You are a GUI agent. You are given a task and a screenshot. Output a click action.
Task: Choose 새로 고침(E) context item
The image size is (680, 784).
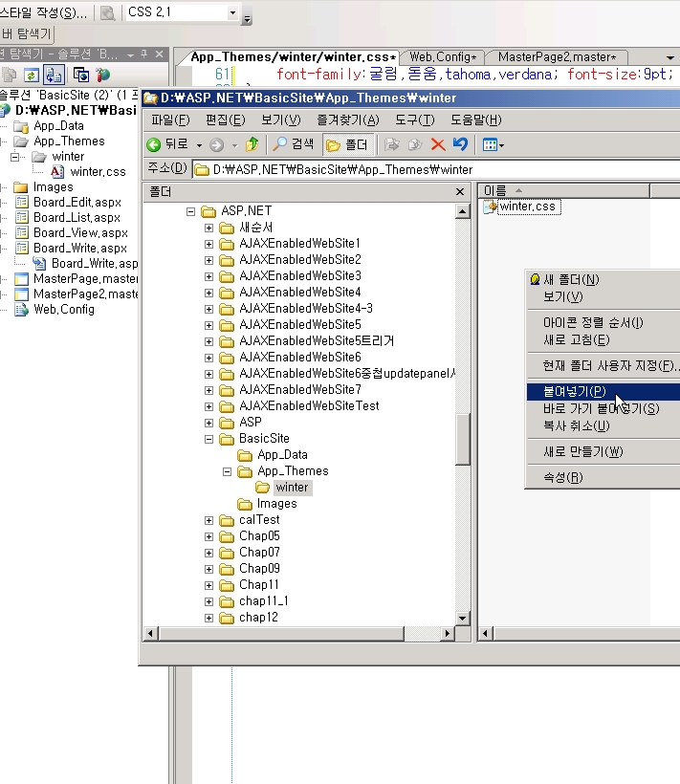(603, 340)
